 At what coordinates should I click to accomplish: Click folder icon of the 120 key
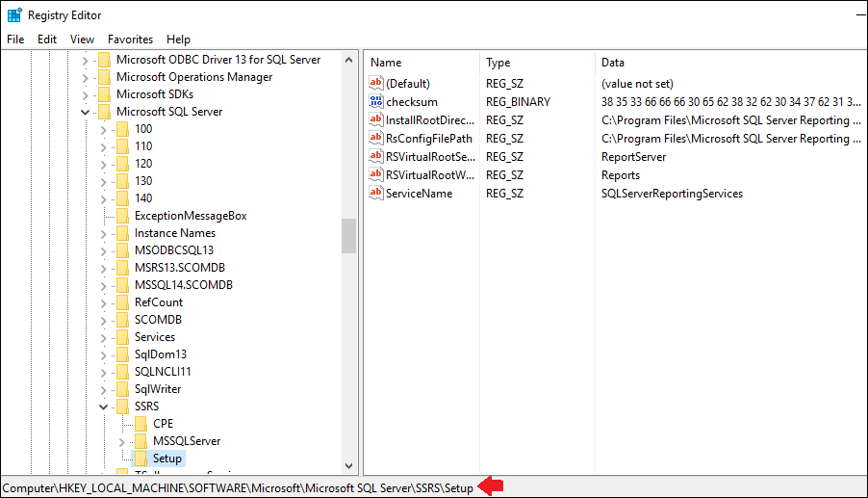pos(122,164)
